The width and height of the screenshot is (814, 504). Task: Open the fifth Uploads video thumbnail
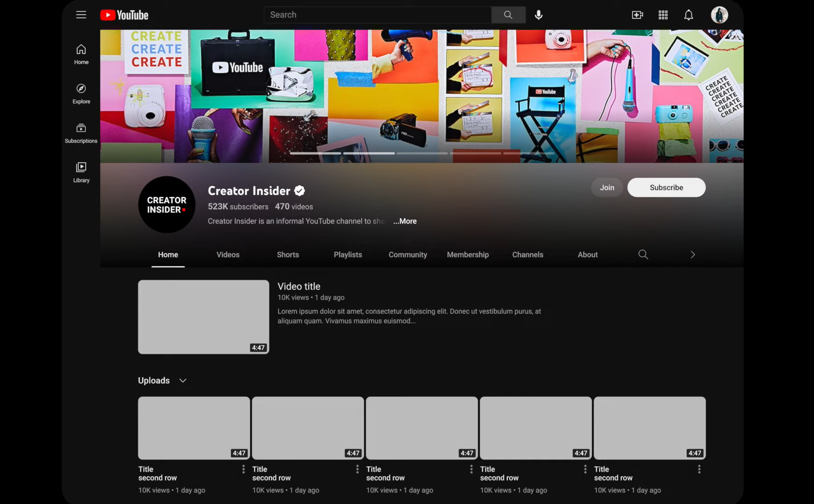(650, 428)
